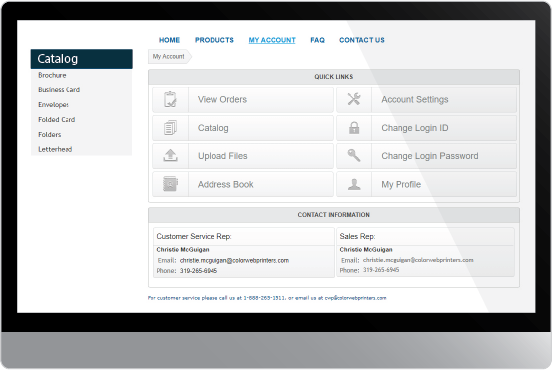Select Letterhead in the Catalog sidebar

[55, 149]
